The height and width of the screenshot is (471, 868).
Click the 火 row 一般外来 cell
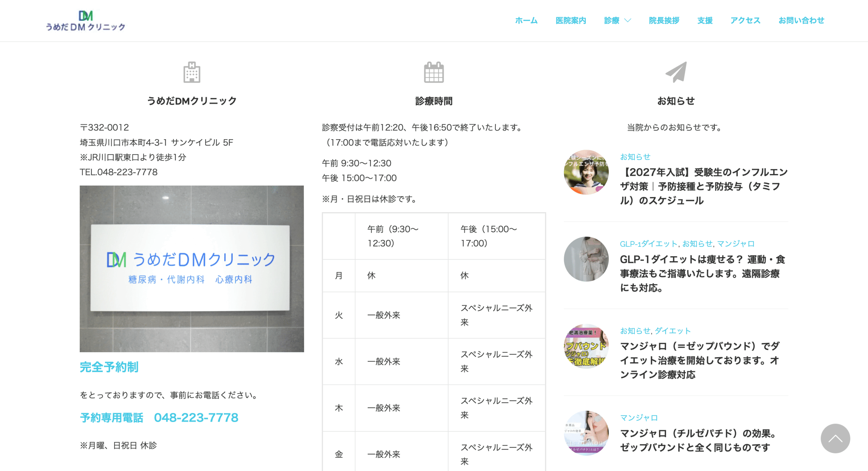point(401,315)
